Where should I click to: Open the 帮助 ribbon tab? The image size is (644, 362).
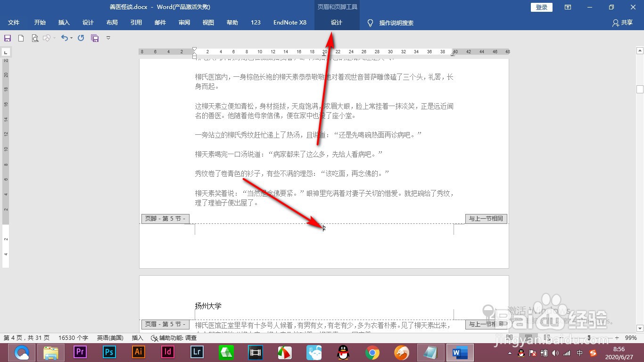pyautogui.click(x=232, y=23)
